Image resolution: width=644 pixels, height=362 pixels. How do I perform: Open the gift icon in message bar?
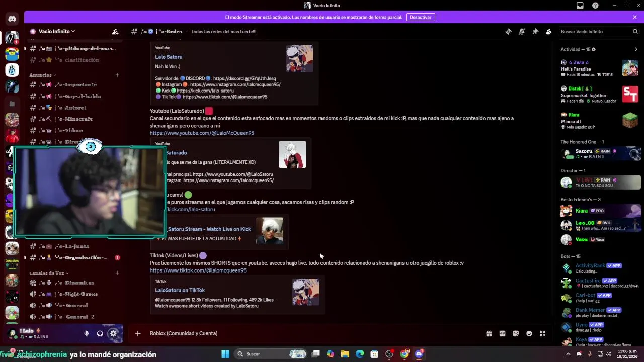click(489, 333)
